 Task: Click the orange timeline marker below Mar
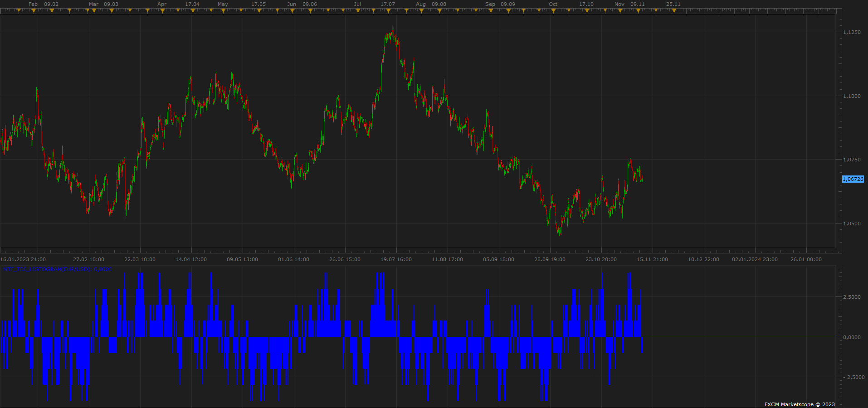click(94, 11)
